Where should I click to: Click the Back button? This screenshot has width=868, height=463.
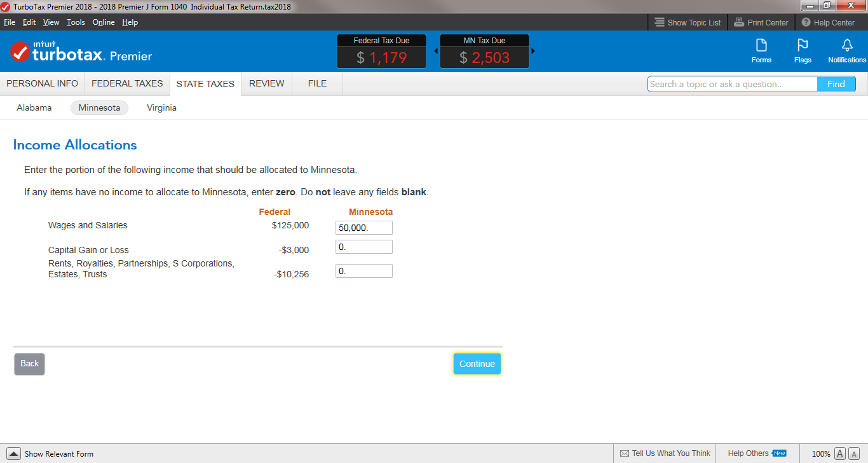[29, 364]
